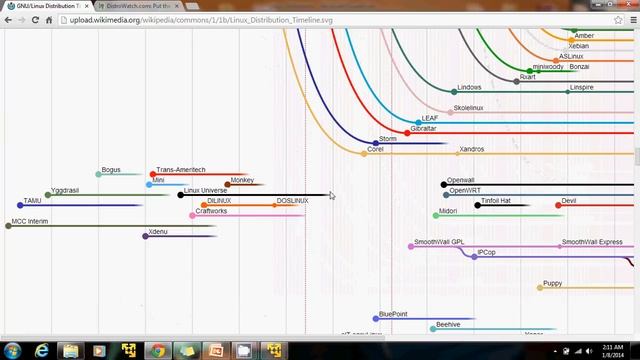Open the Chrome menu hamburger icon

tap(633, 20)
